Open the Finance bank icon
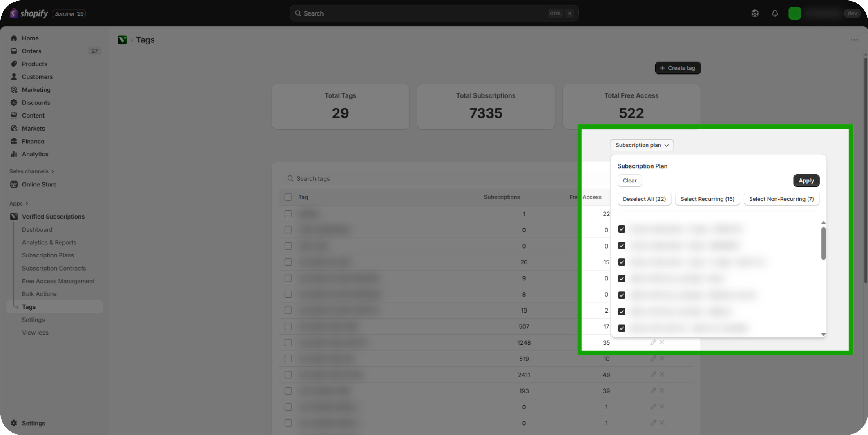Viewport: 868px width, 435px height. [14, 141]
